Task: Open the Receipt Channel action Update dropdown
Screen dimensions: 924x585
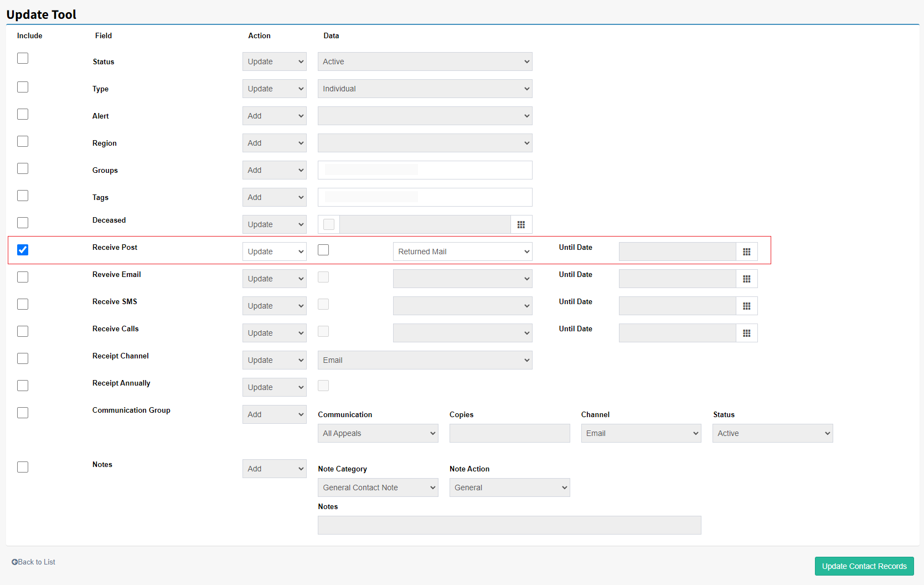Action: [275, 360]
